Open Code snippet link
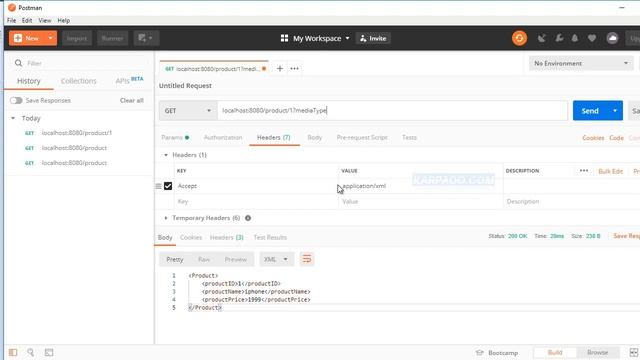The height and width of the screenshot is (360, 640). pos(616,138)
